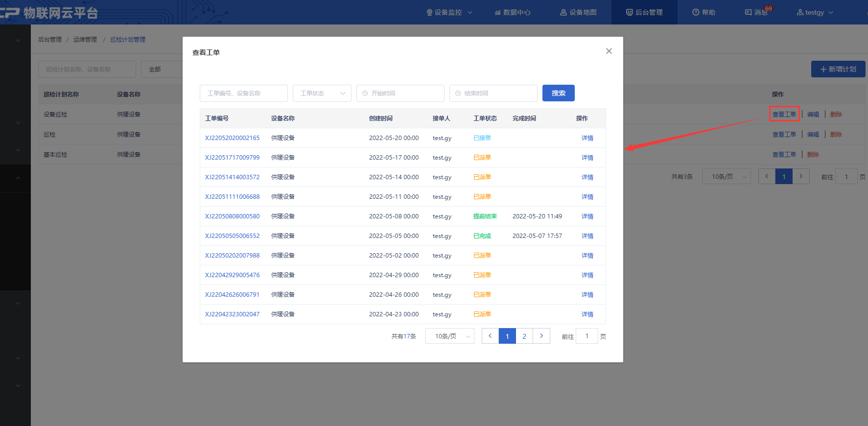Expand the testgy user dropdown
The height and width of the screenshot is (426, 868).
coord(815,12)
